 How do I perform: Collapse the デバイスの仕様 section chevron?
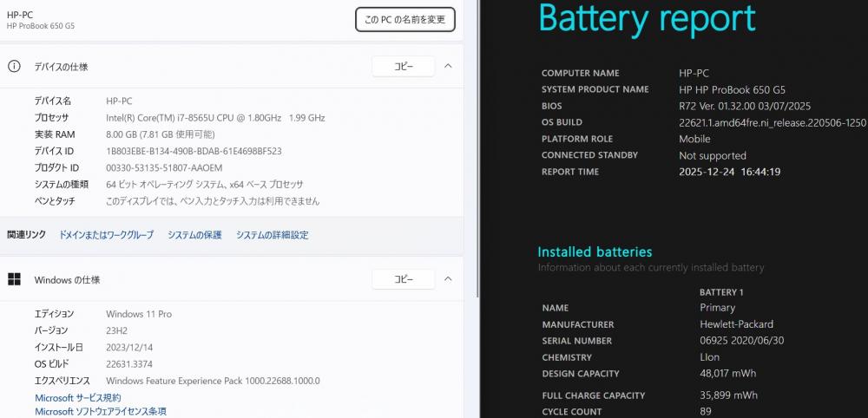[x=448, y=67]
